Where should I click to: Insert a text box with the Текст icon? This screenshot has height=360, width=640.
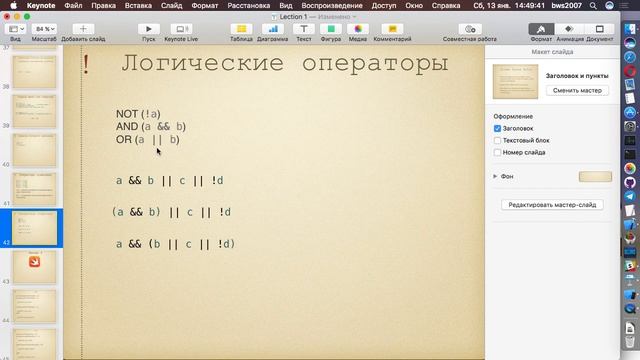pyautogui.click(x=304, y=29)
